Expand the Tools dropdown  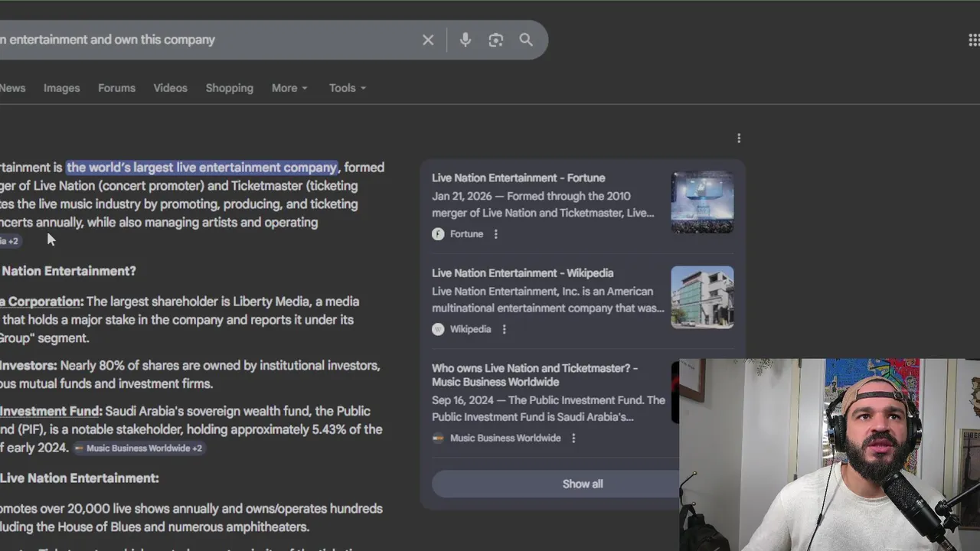[348, 88]
